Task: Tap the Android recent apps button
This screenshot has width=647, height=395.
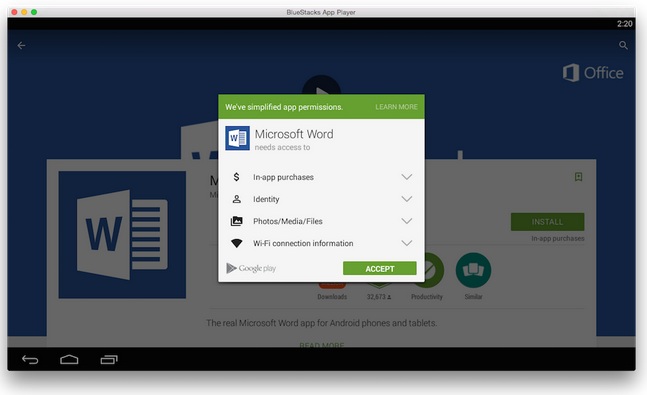Action: pyautogui.click(x=109, y=360)
